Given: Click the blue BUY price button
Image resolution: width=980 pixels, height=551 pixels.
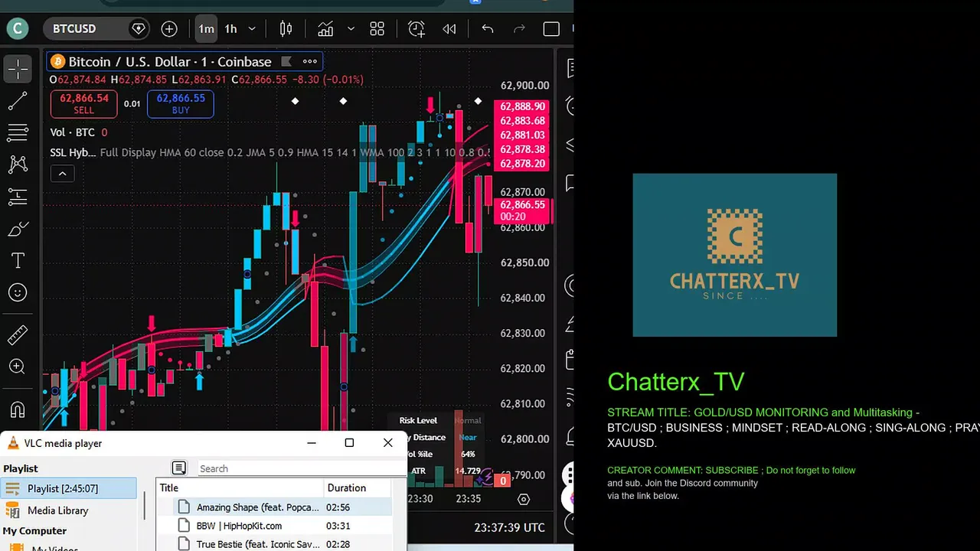Looking at the screenshot, I should [x=181, y=104].
